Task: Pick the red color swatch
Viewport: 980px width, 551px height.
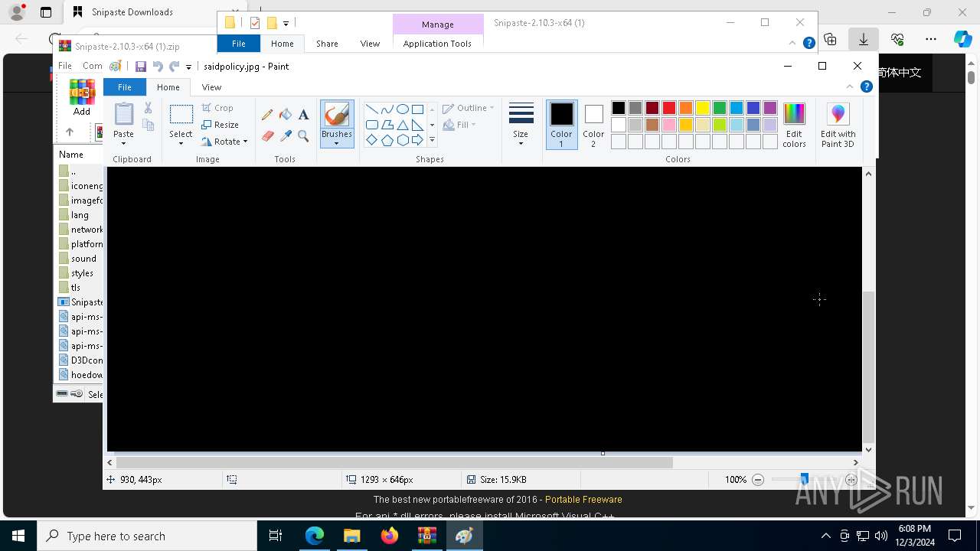Action: click(669, 108)
